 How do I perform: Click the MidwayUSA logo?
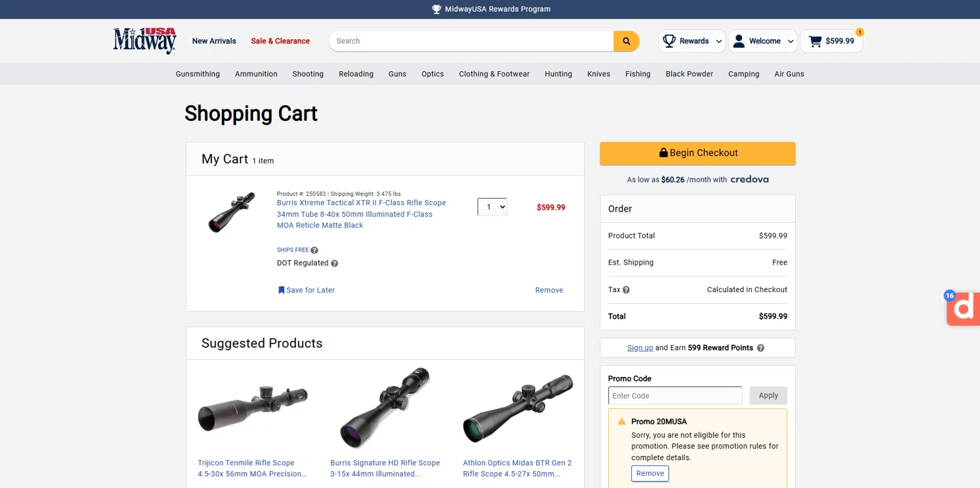coord(144,41)
